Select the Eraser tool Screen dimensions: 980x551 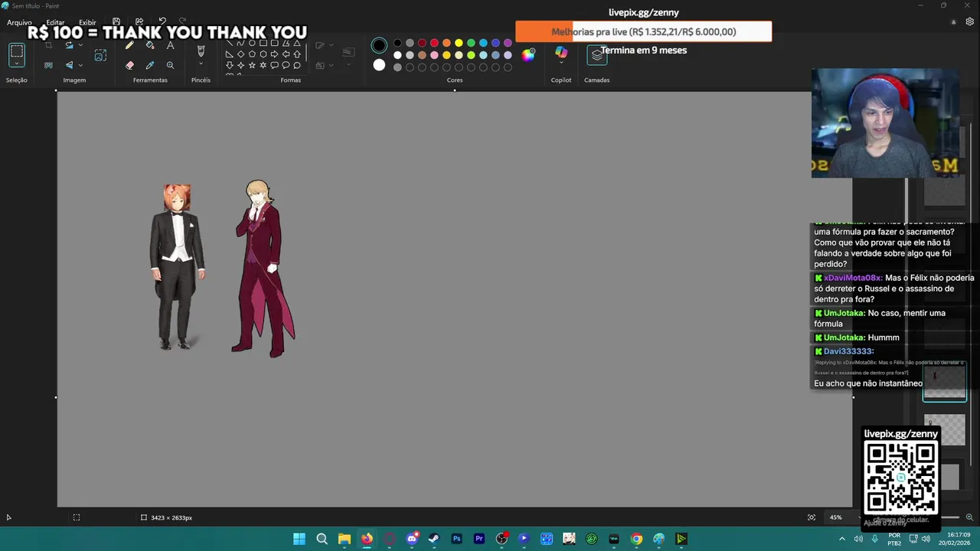click(129, 65)
